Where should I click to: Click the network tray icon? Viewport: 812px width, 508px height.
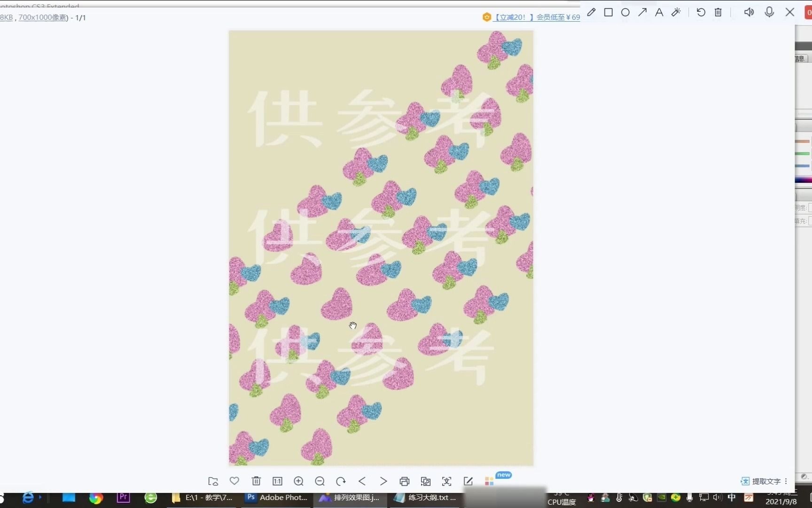point(703,497)
